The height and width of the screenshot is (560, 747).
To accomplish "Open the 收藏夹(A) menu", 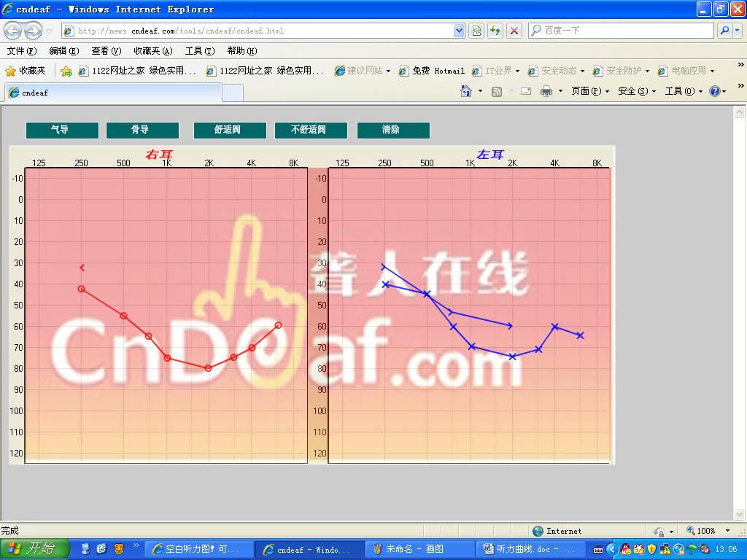I will [x=153, y=51].
